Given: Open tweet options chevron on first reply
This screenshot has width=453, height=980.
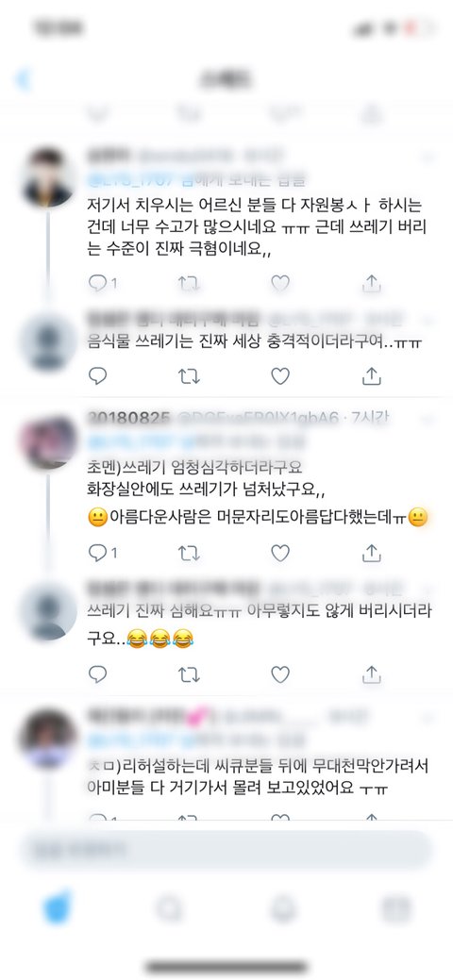Looking at the screenshot, I should tap(428, 157).
